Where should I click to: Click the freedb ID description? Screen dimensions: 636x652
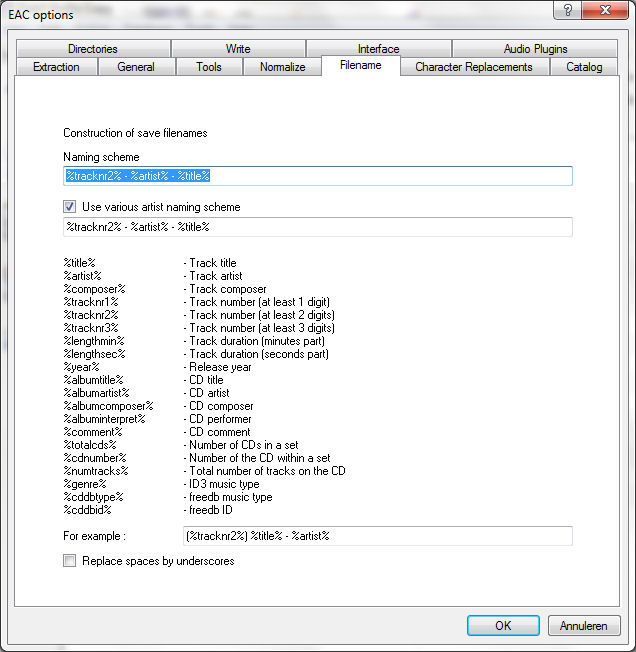pyautogui.click(x=208, y=510)
